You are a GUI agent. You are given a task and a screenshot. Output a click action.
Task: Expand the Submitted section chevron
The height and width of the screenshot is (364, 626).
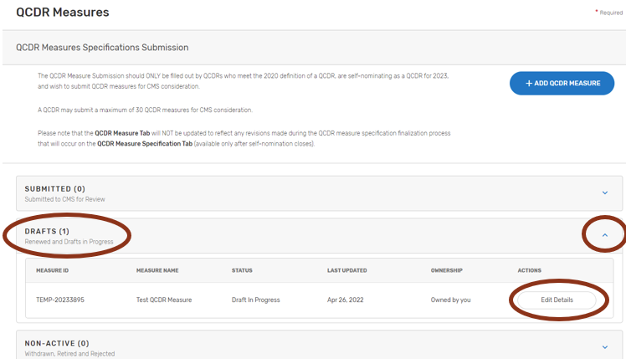click(605, 192)
